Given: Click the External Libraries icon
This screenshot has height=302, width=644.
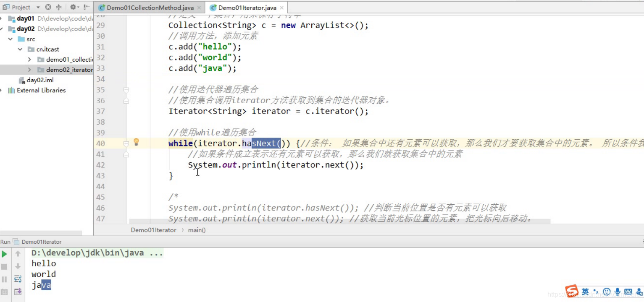Looking at the screenshot, I should (11, 90).
